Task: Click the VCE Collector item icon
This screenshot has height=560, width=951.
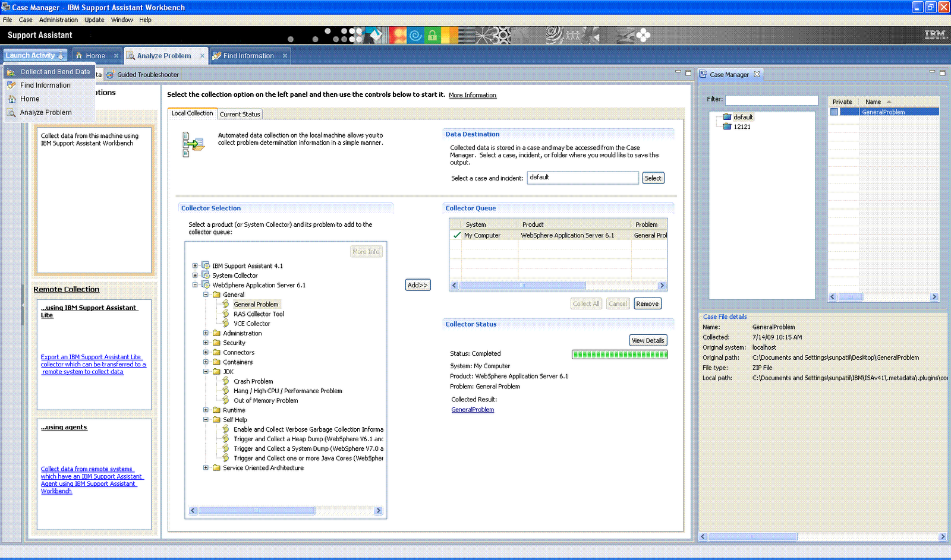Action: tap(226, 323)
